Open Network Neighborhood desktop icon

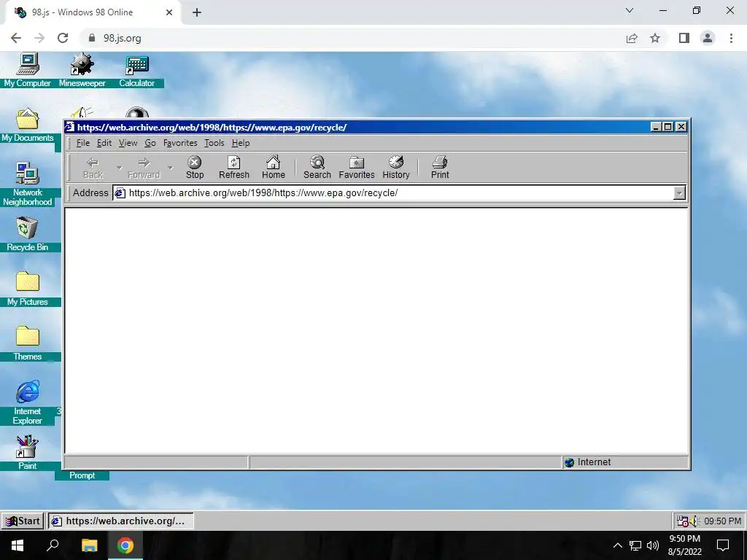27,184
